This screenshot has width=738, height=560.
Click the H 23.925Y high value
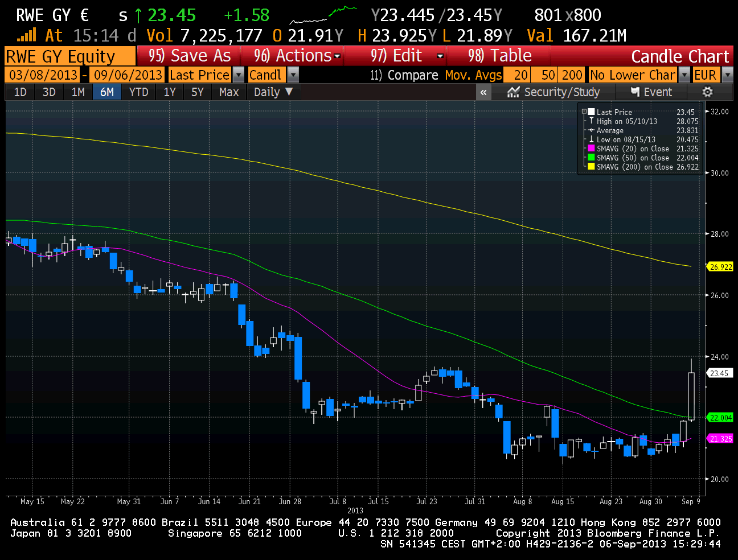click(x=397, y=36)
